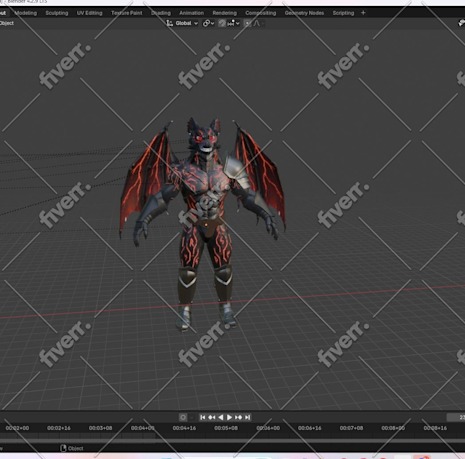Click the current frame field in timeline

(x=456, y=417)
